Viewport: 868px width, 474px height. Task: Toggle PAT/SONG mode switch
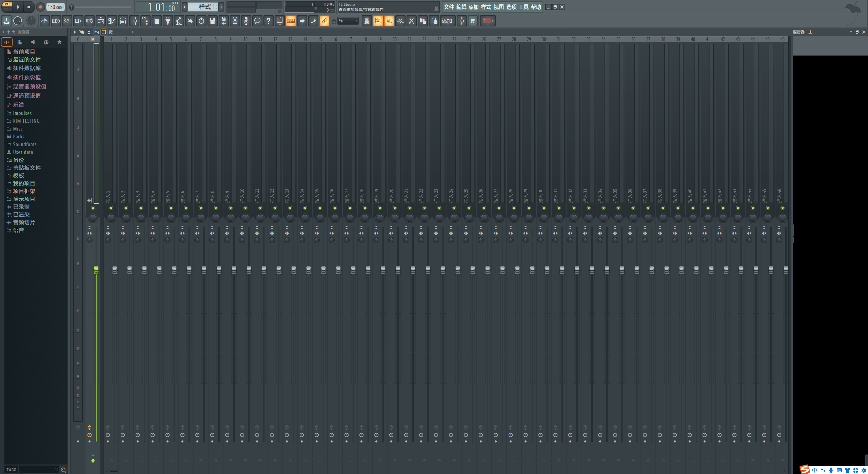tap(7, 7)
